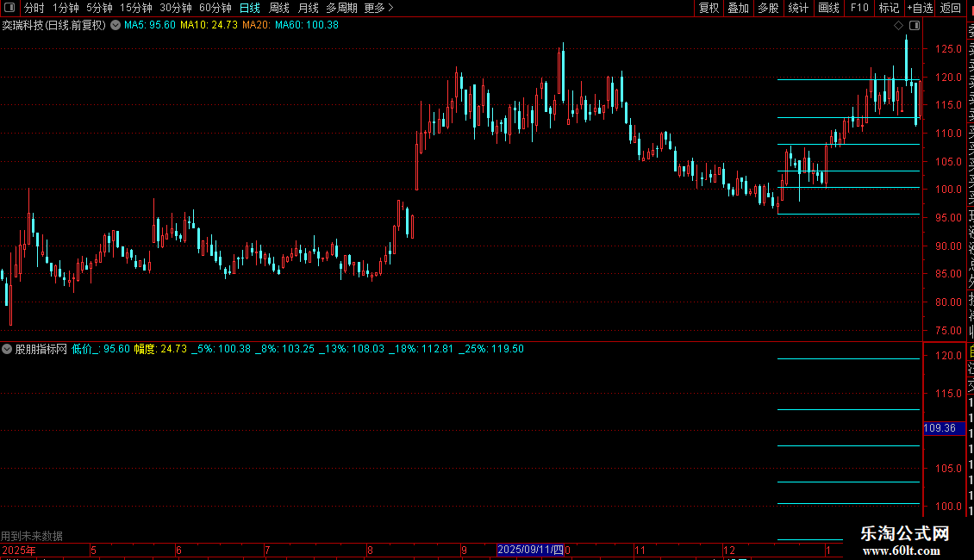The width and height of the screenshot is (974, 560).
Task: Add stock with +自选 button
Action: tap(920, 8)
